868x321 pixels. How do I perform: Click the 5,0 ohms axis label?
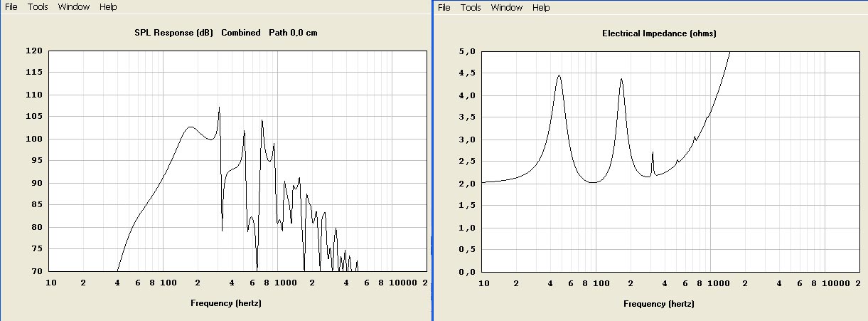[x=466, y=51]
